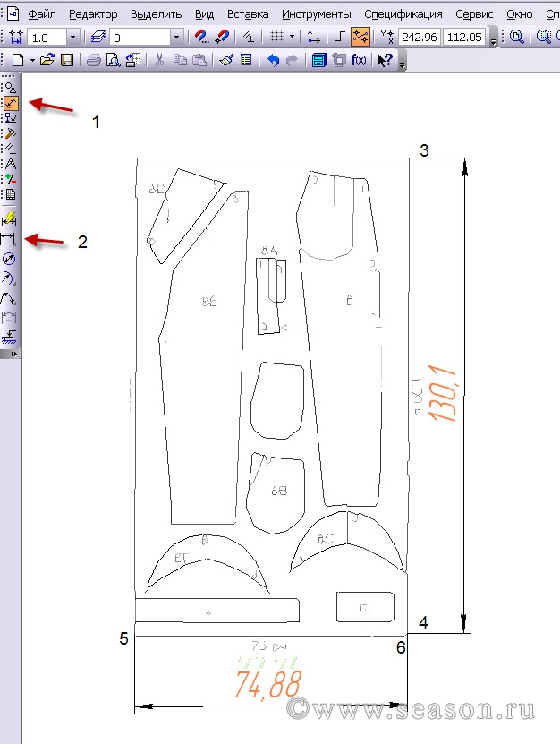560x744 pixels.
Task: Click the X coordinate field 242.96
Action: (420, 37)
